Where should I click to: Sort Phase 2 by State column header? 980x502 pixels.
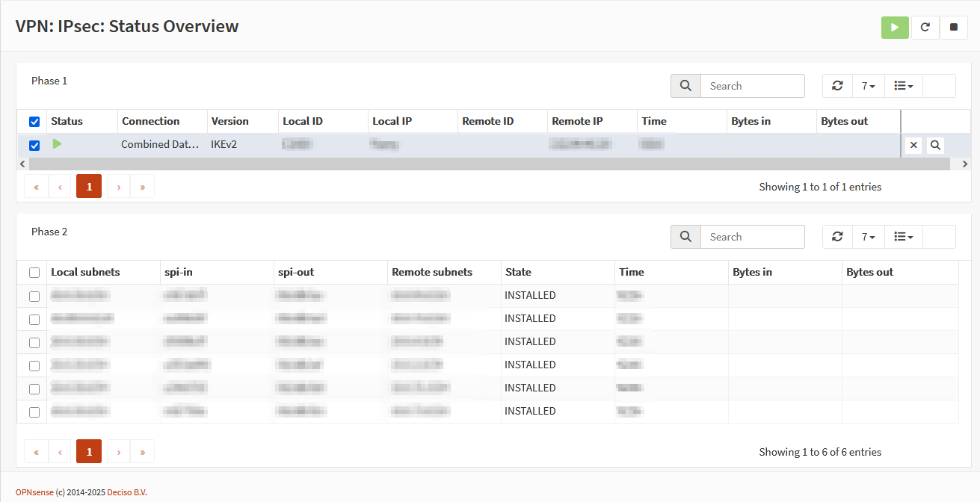click(518, 272)
